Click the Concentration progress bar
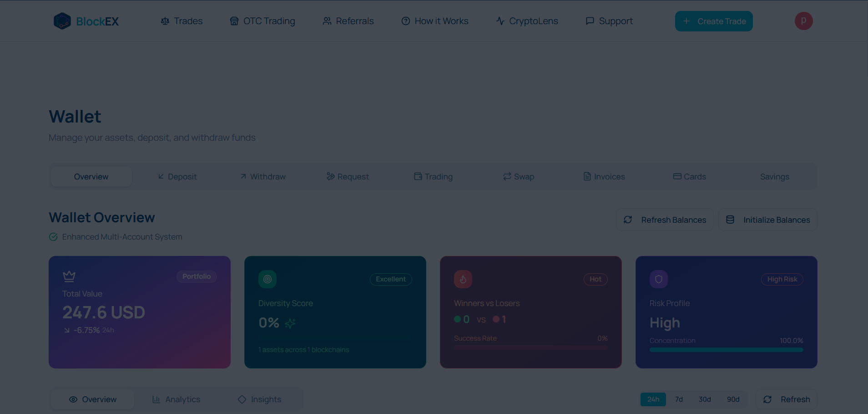The width and height of the screenshot is (868, 414). coord(727,350)
